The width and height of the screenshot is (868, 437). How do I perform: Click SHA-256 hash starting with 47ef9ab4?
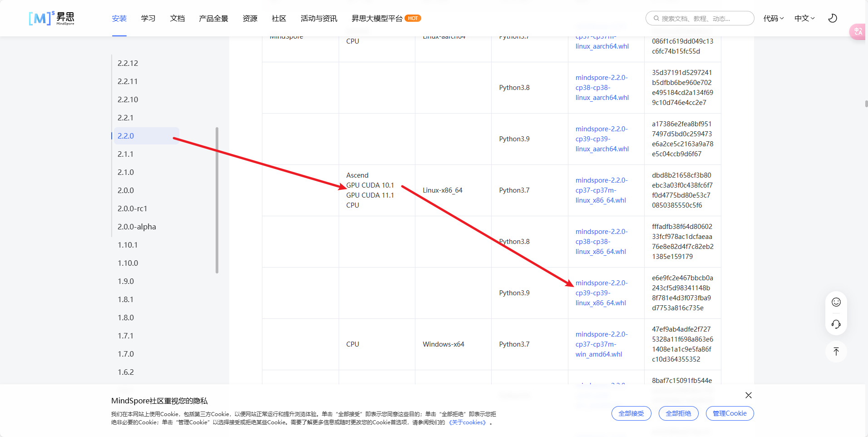coord(683,344)
